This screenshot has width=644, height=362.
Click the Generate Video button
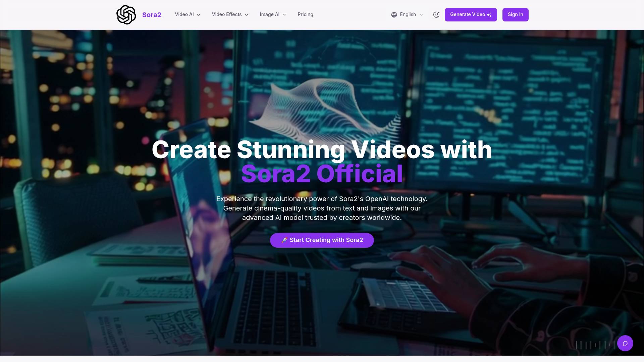click(471, 15)
